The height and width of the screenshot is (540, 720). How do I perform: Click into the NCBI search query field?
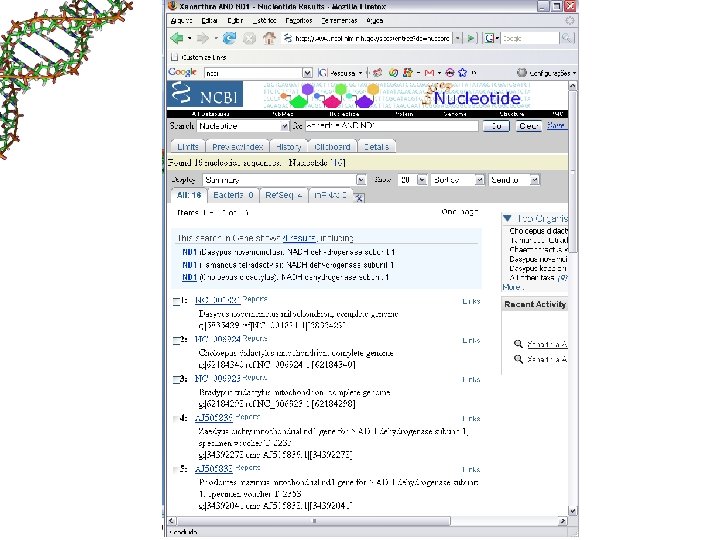391,126
